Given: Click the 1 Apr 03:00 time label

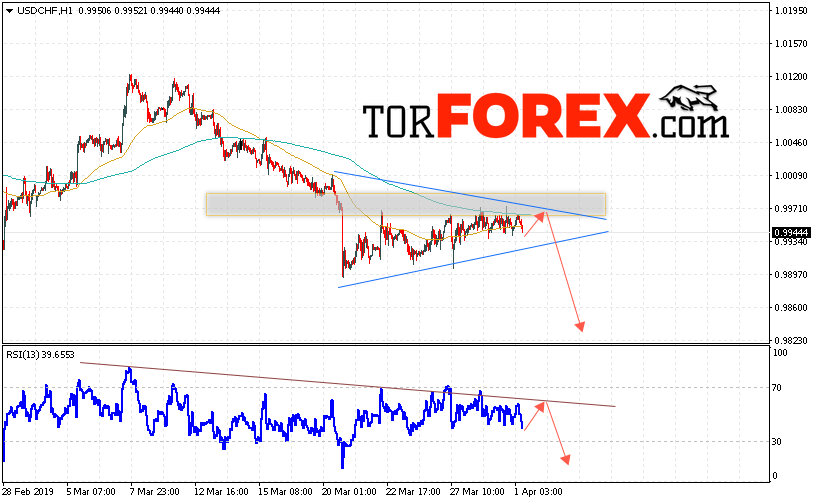Looking at the screenshot, I should pyautogui.click(x=538, y=492).
